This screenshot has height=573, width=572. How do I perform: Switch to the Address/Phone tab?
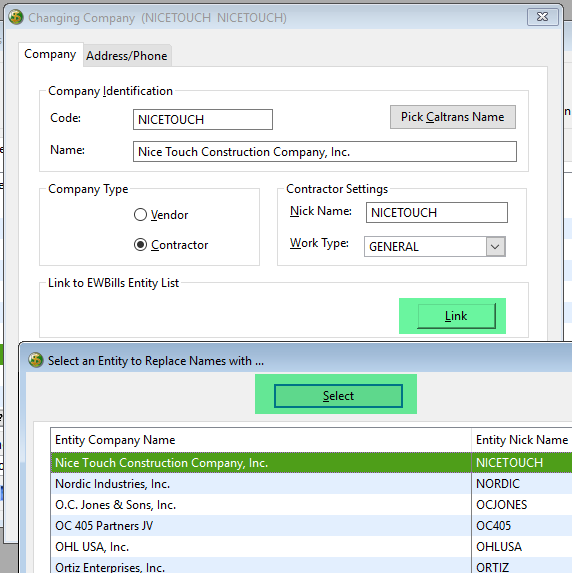[127, 56]
